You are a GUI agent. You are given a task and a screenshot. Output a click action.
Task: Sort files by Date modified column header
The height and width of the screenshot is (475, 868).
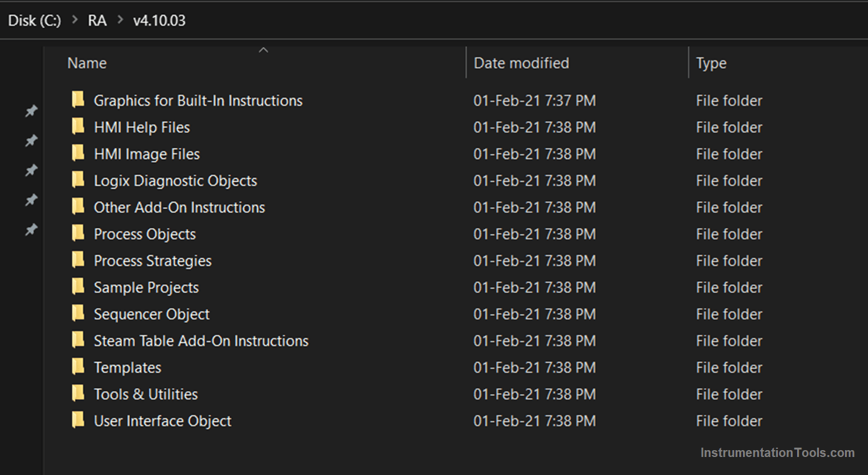click(521, 63)
